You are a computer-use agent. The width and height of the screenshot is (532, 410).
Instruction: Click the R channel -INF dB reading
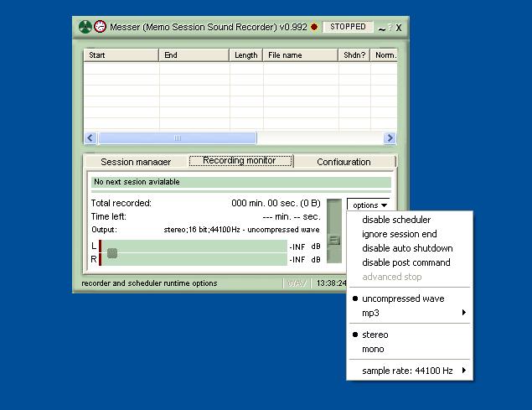point(305,260)
